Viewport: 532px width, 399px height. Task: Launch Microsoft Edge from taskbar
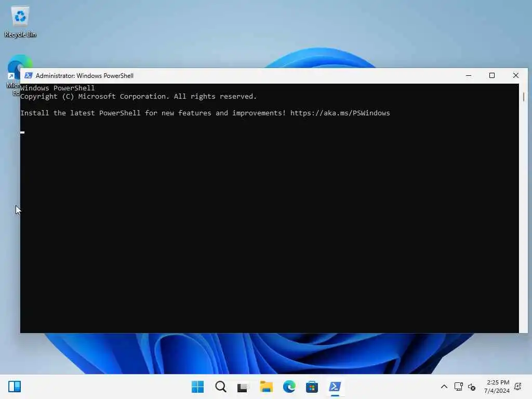click(289, 387)
